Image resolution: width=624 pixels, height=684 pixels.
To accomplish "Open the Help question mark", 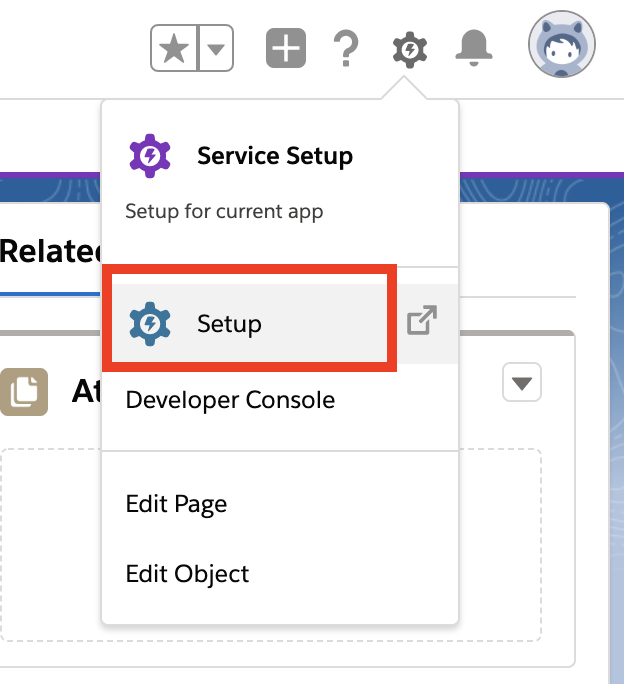I will (x=346, y=48).
